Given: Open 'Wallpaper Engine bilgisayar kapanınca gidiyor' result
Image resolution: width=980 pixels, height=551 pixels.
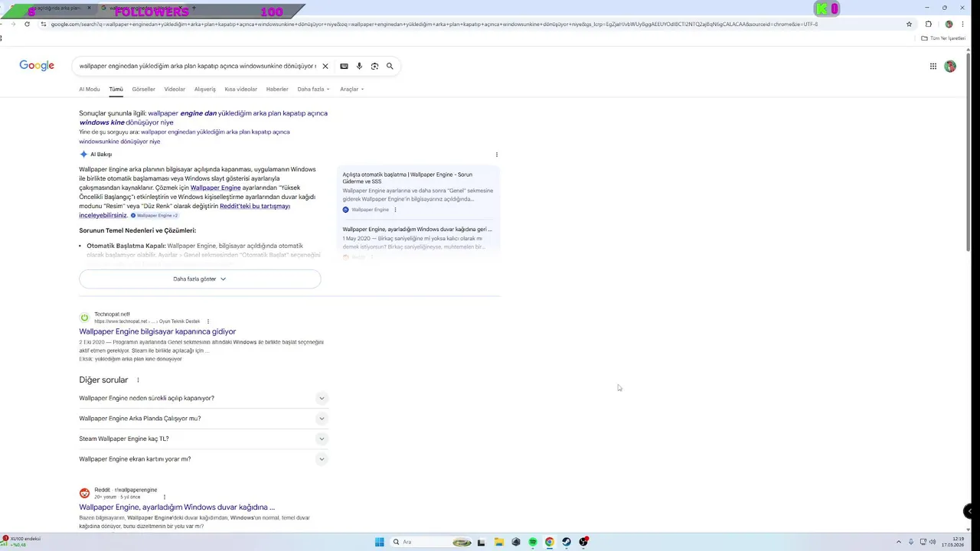Looking at the screenshot, I should (x=157, y=331).
